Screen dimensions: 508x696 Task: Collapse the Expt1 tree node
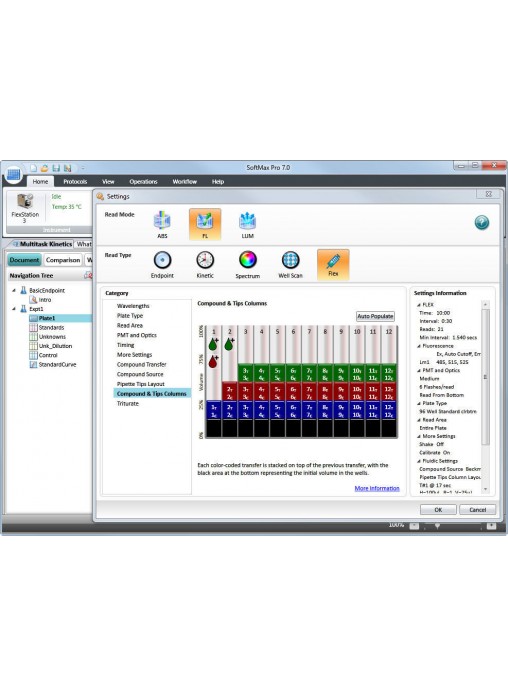14,308
